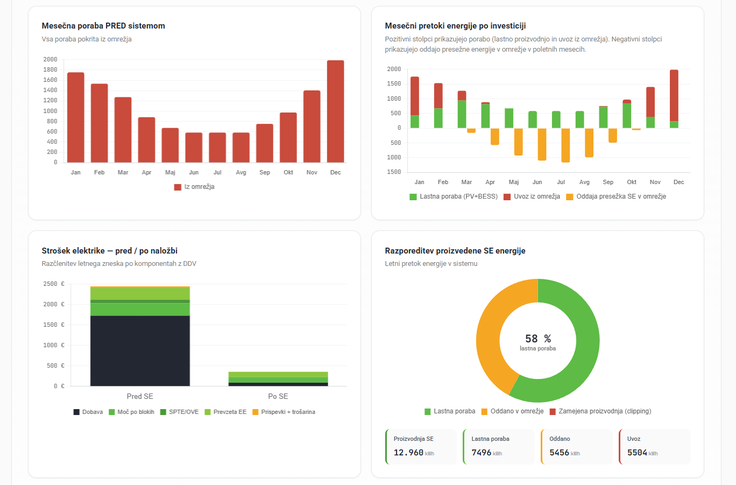
Task: Click heading 'Mesečna poraba PRED sistemom'
Action: click(103, 26)
